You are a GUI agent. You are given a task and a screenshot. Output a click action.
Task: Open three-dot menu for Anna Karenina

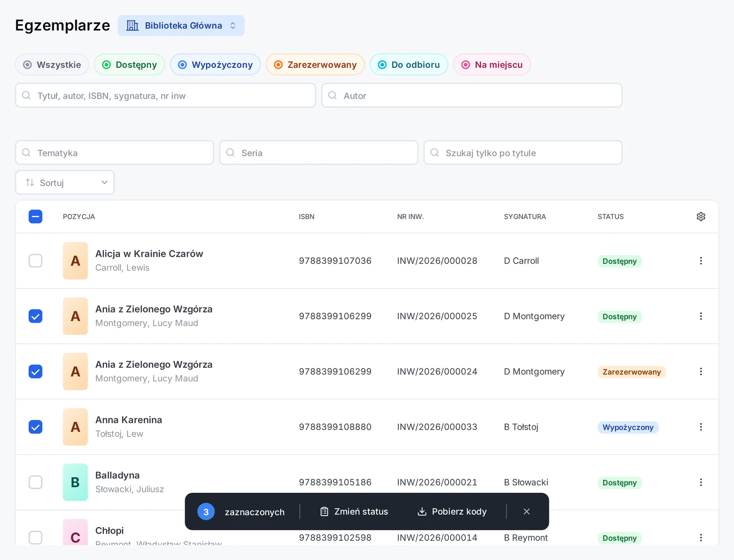pyautogui.click(x=701, y=427)
